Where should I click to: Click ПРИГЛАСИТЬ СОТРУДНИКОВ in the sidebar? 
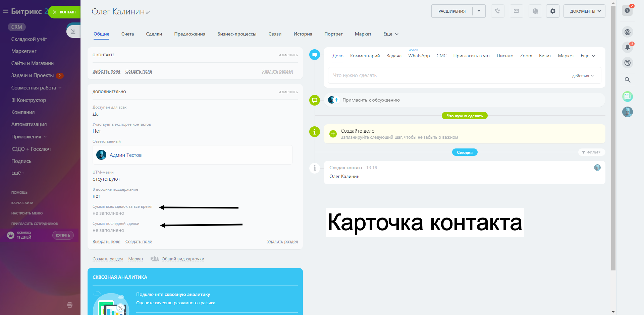coord(35,224)
